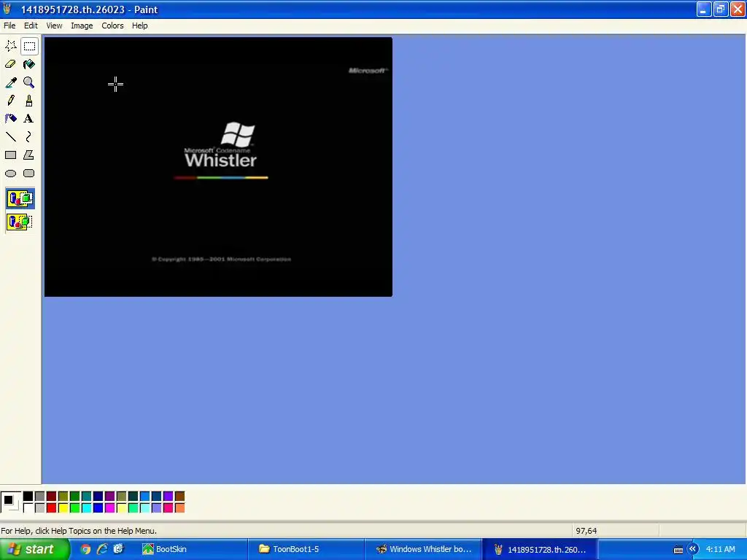Select the Polygon tool

click(29, 155)
